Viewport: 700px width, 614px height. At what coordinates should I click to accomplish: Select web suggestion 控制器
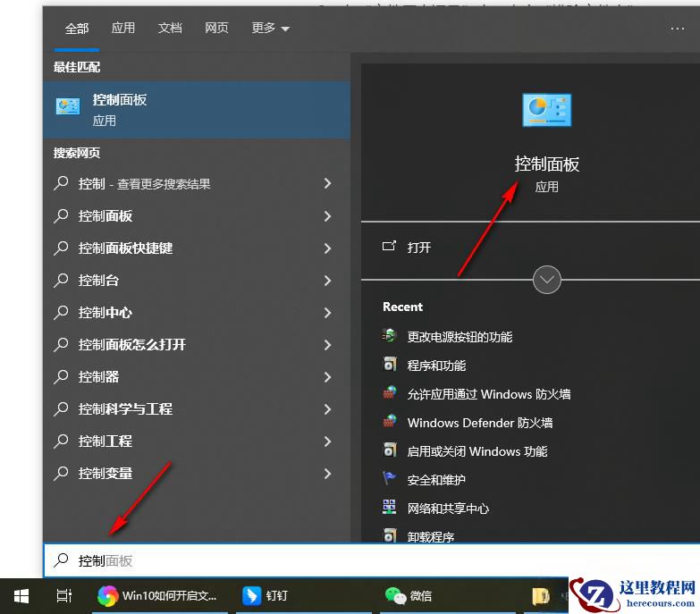point(197,376)
